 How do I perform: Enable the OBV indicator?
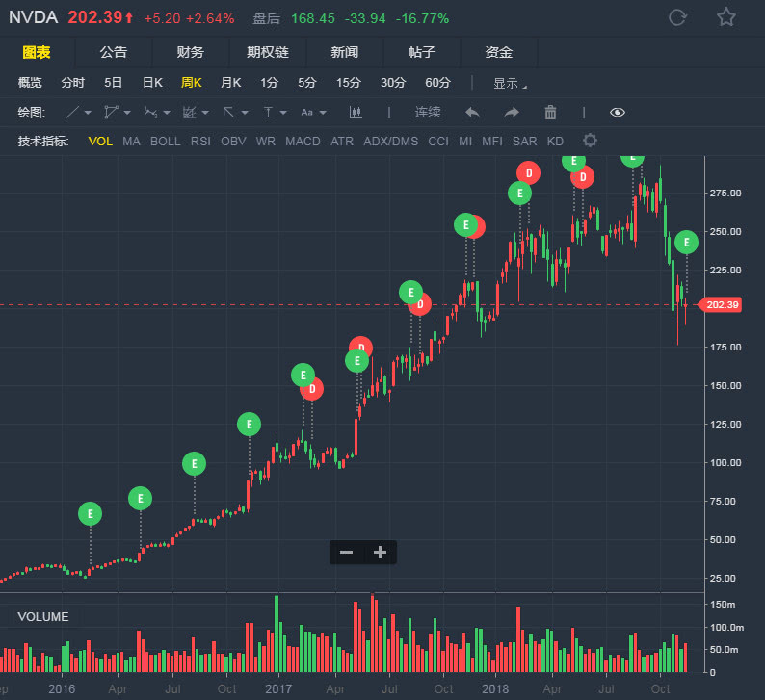pyautogui.click(x=233, y=142)
